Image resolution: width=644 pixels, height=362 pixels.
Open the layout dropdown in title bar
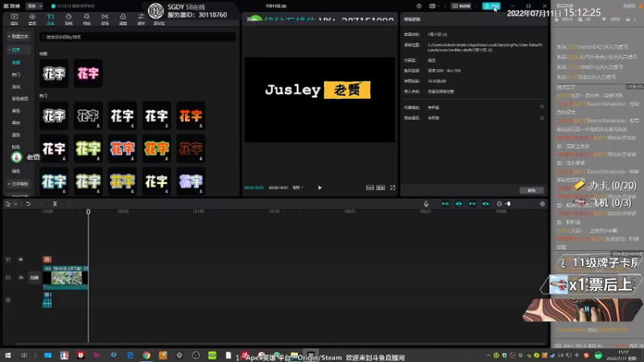[434, 6]
